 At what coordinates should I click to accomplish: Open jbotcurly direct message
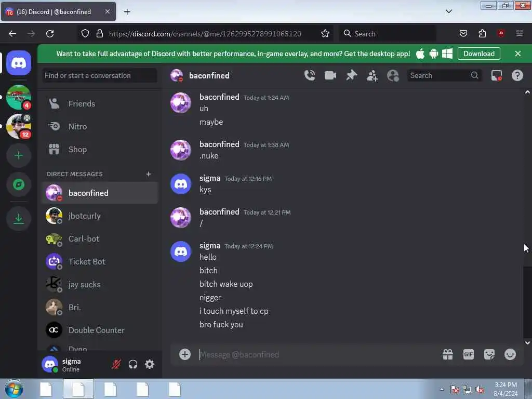[x=100, y=216]
